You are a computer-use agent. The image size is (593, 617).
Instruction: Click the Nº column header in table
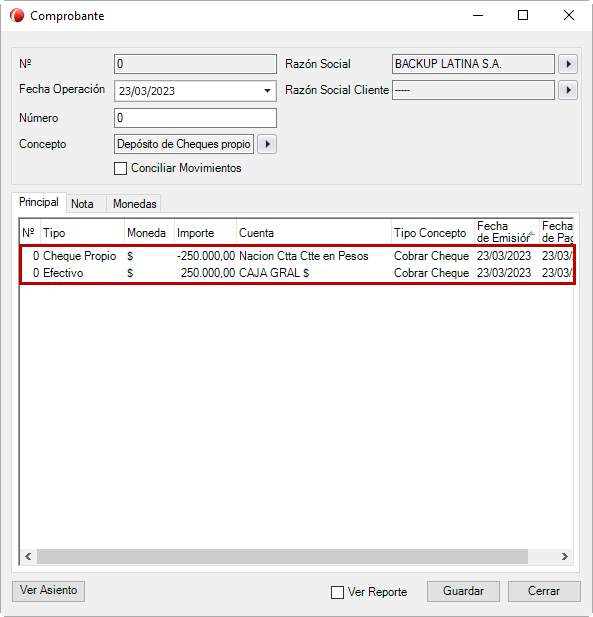click(30, 233)
